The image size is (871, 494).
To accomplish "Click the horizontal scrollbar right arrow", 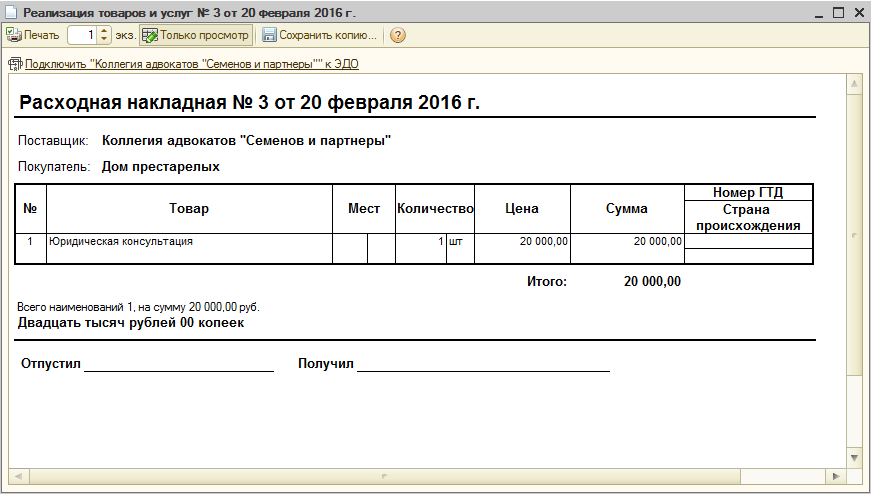I will coord(836,476).
